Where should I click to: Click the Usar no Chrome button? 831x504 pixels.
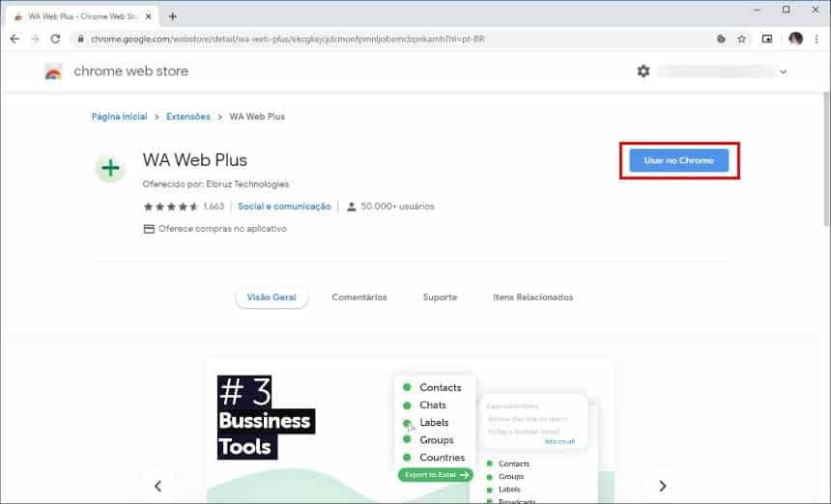tap(679, 160)
